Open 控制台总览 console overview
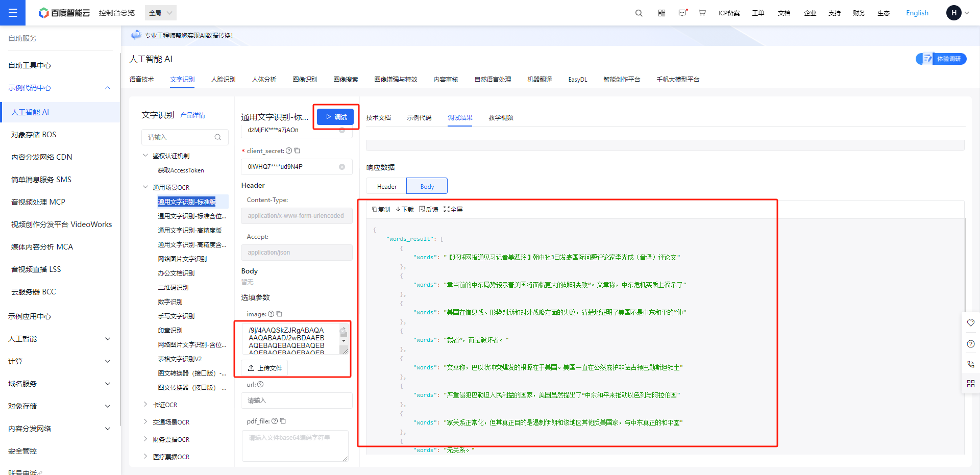The width and height of the screenshot is (980, 475). [117, 13]
